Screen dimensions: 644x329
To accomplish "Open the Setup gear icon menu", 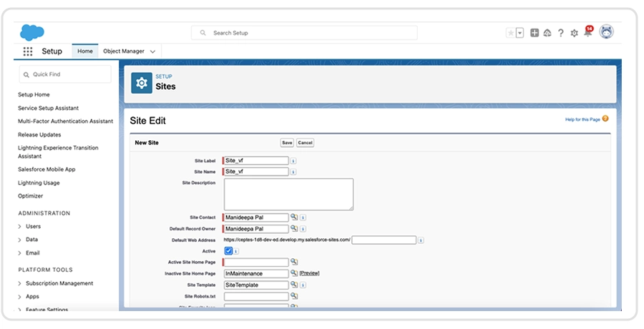I will (x=574, y=33).
